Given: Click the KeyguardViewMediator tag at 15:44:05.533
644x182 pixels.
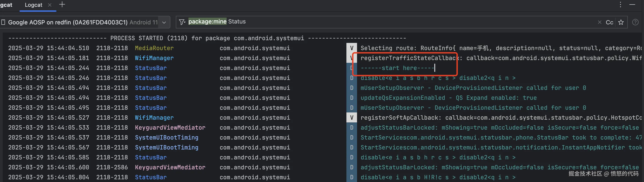Looking at the screenshot, I should [x=170, y=128].
